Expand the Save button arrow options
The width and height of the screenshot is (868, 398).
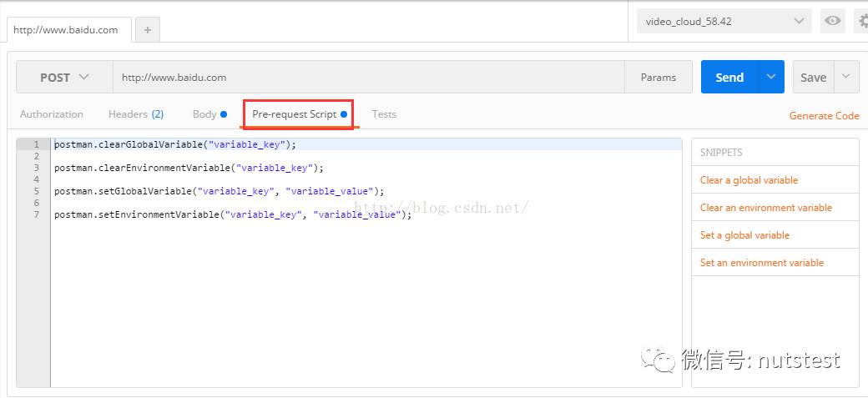click(845, 77)
